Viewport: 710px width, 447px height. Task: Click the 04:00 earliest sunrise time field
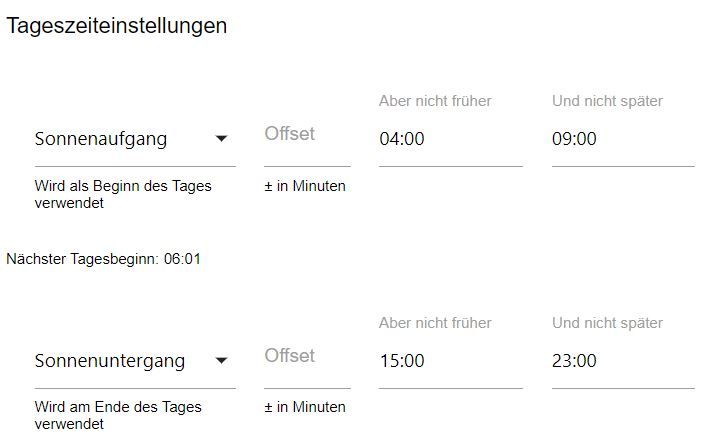click(x=450, y=139)
